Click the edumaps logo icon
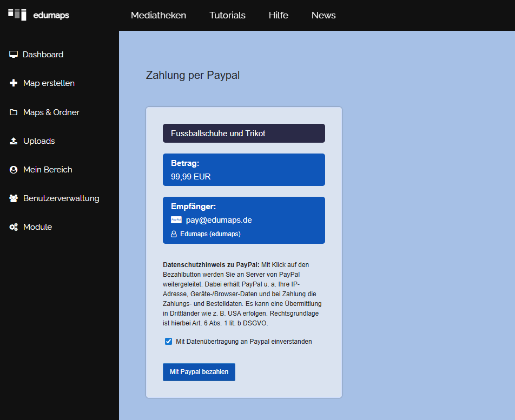 [17, 15]
